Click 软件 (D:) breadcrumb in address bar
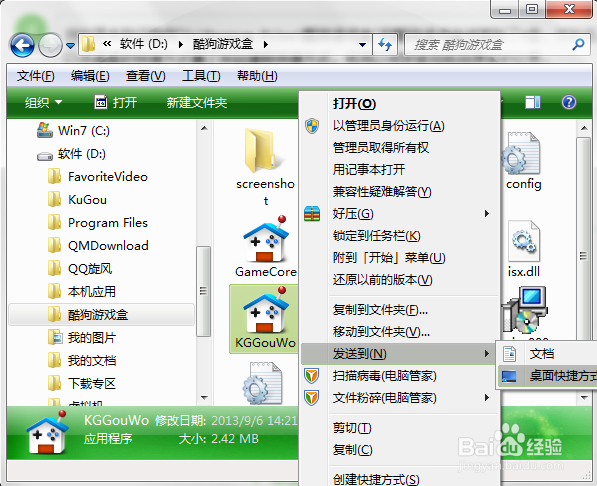The image size is (597, 486). [x=144, y=44]
